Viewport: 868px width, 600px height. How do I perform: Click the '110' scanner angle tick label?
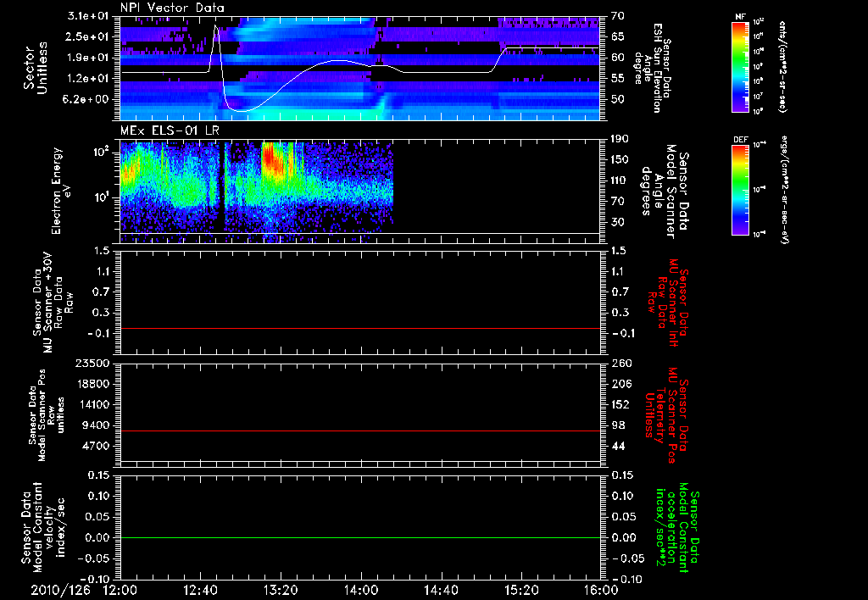coord(620,181)
